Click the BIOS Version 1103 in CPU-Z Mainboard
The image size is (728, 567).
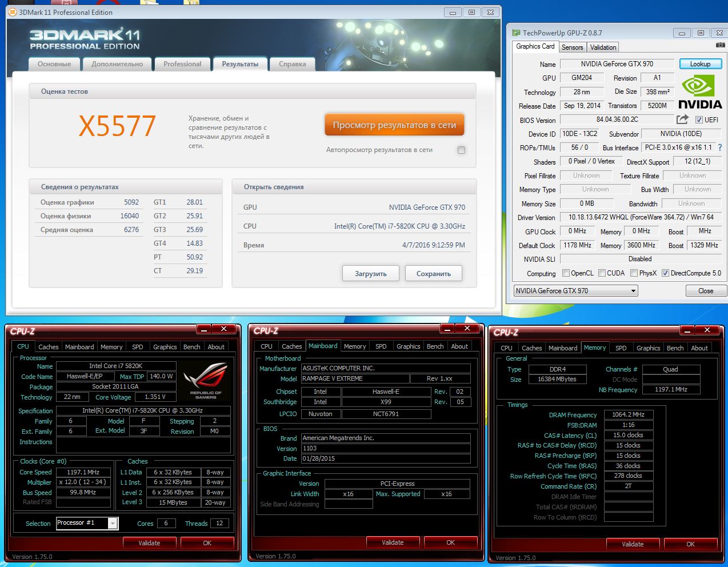point(386,449)
